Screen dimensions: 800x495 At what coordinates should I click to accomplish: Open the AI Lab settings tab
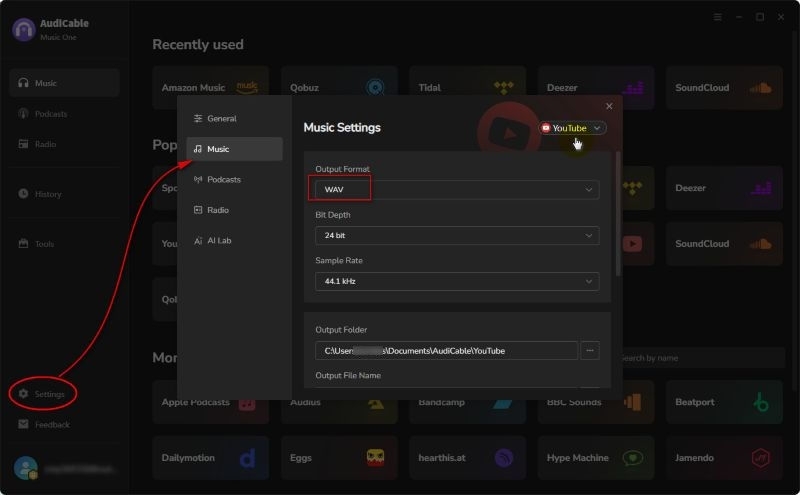coord(234,240)
